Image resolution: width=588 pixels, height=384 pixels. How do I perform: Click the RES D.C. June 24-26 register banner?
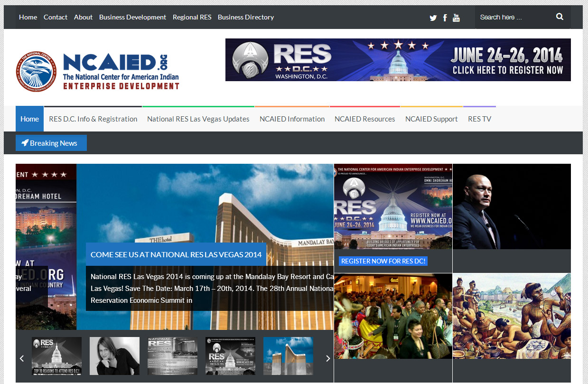coord(398,60)
